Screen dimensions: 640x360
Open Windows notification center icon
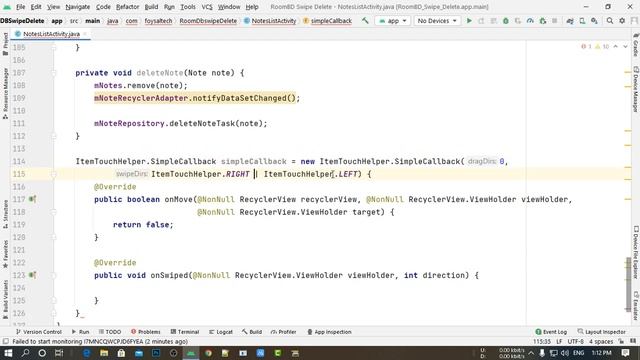click(x=625, y=353)
